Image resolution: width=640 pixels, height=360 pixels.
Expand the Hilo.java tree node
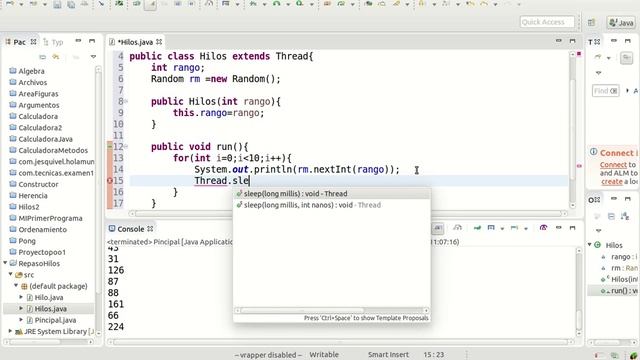pyautogui.click(x=21, y=297)
